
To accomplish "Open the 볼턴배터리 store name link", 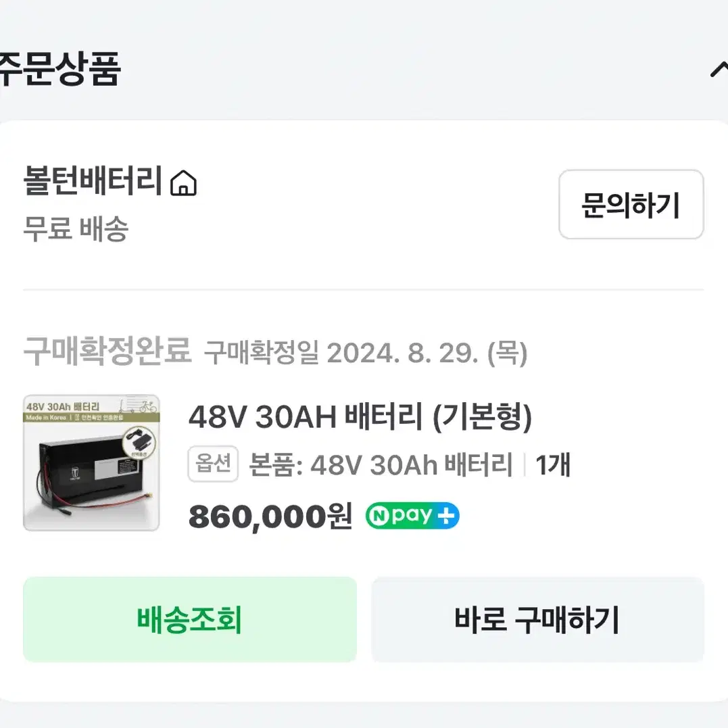I will (x=93, y=181).
